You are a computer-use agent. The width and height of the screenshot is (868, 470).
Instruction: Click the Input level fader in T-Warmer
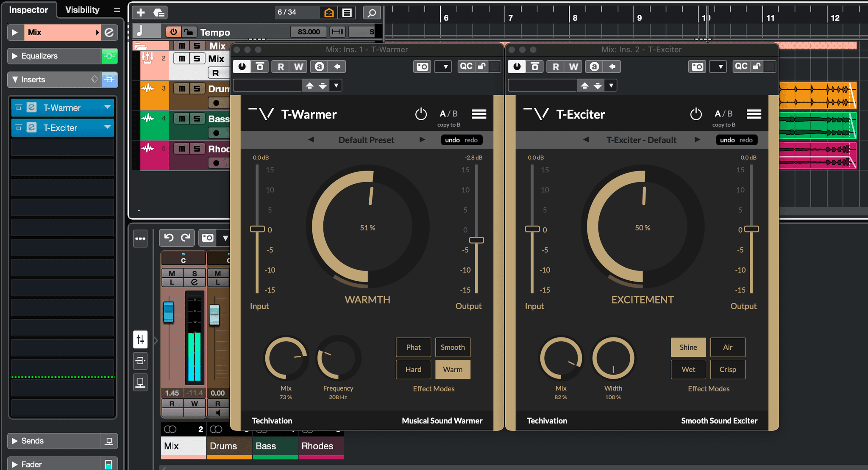point(257,229)
